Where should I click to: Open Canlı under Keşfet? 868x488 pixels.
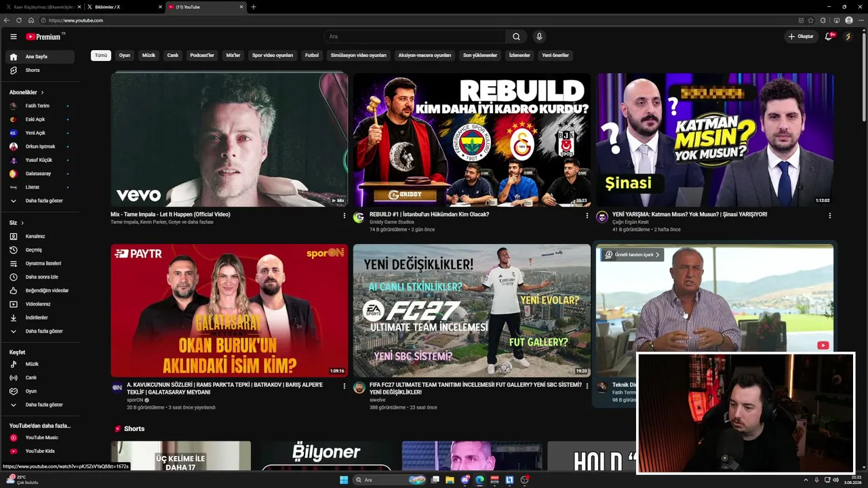pos(40,378)
